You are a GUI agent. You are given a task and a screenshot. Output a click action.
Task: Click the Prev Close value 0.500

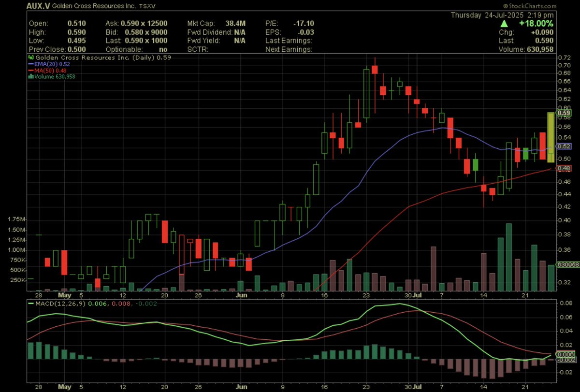pos(76,49)
